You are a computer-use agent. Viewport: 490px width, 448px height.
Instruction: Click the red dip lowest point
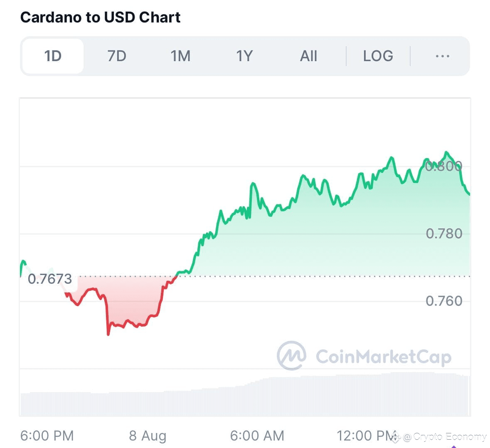[108, 334]
